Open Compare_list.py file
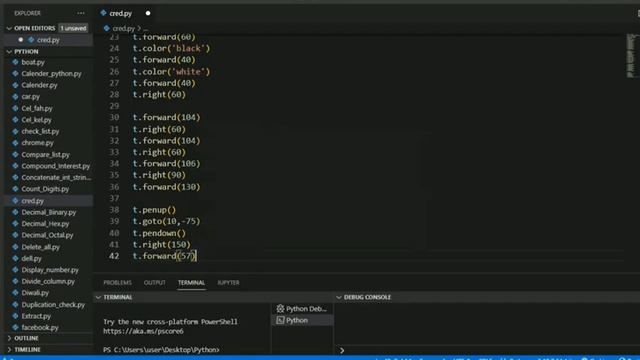 (45, 155)
